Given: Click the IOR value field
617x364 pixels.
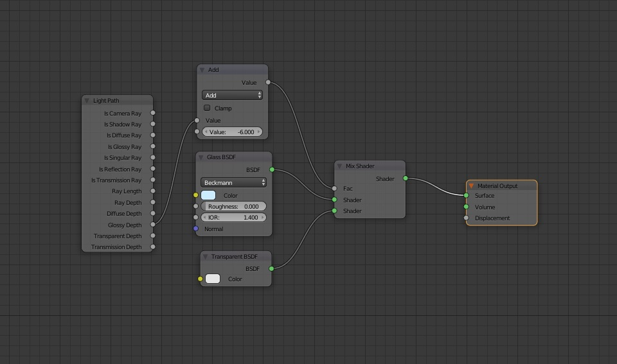Looking at the screenshot, I should coord(233,218).
